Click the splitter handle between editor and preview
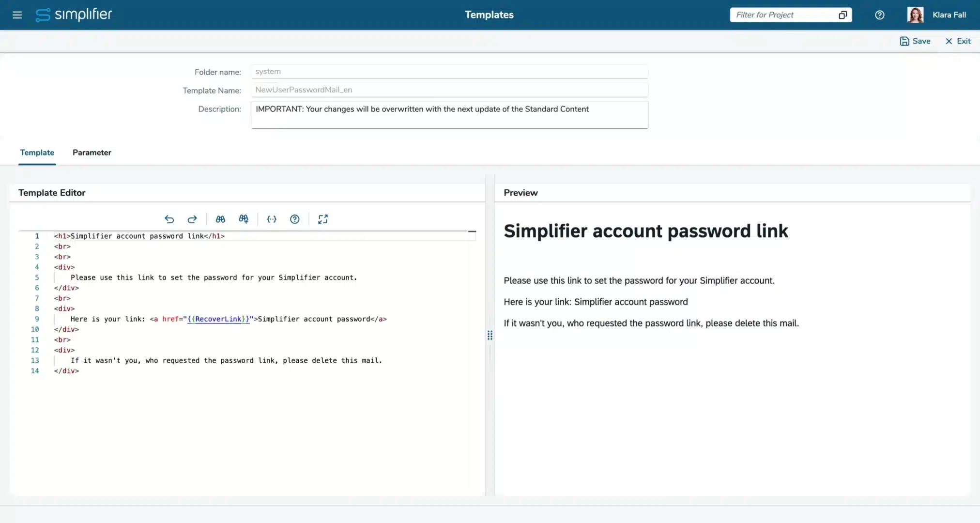Viewport: 980px width, 523px height. point(490,335)
